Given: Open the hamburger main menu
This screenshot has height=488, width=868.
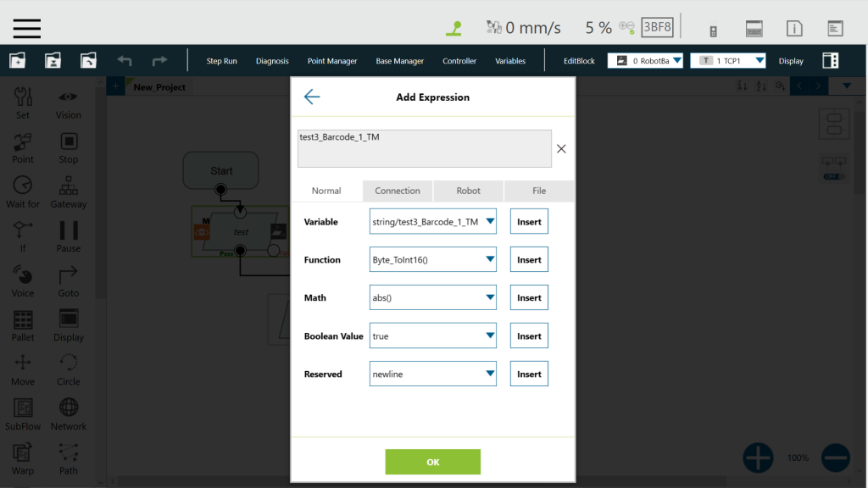Looking at the screenshot, I should 27,28.
